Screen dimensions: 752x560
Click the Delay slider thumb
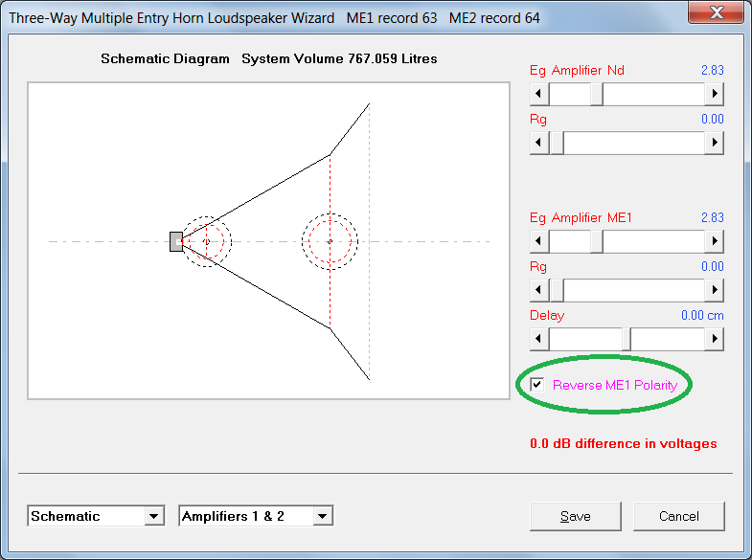point(627,339)
